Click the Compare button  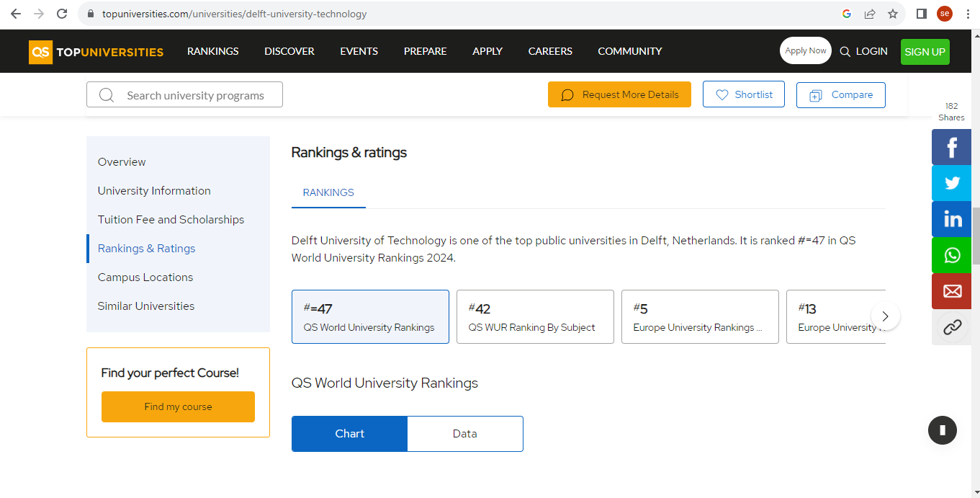tap(841, 95)
